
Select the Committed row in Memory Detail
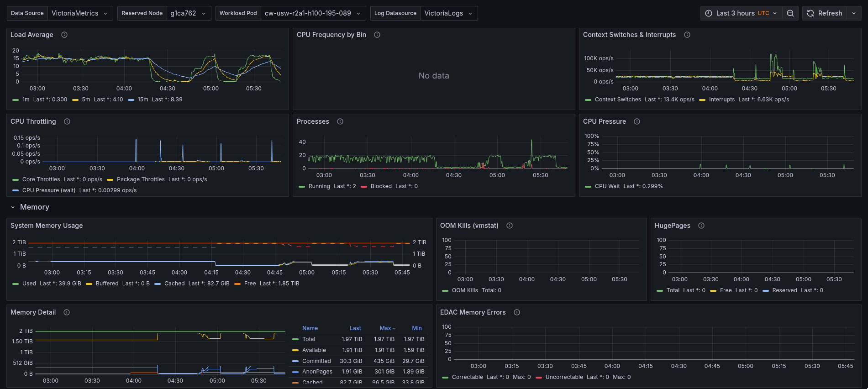point(358,361)
